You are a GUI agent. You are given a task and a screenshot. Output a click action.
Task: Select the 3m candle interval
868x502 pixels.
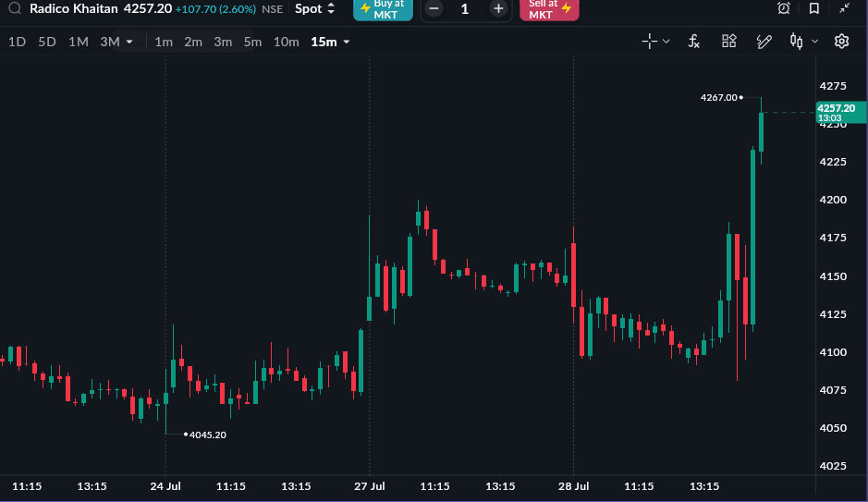coord(223,42)
